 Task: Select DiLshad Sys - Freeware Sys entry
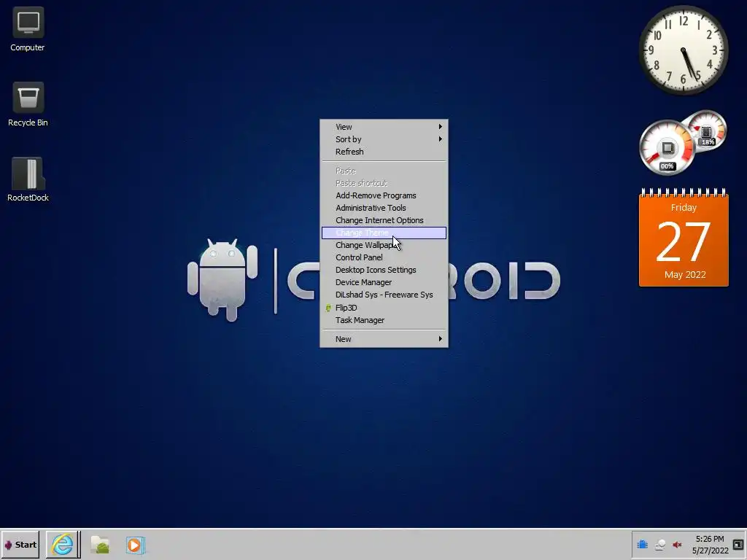pyautogui.click(x=384, y=295)
